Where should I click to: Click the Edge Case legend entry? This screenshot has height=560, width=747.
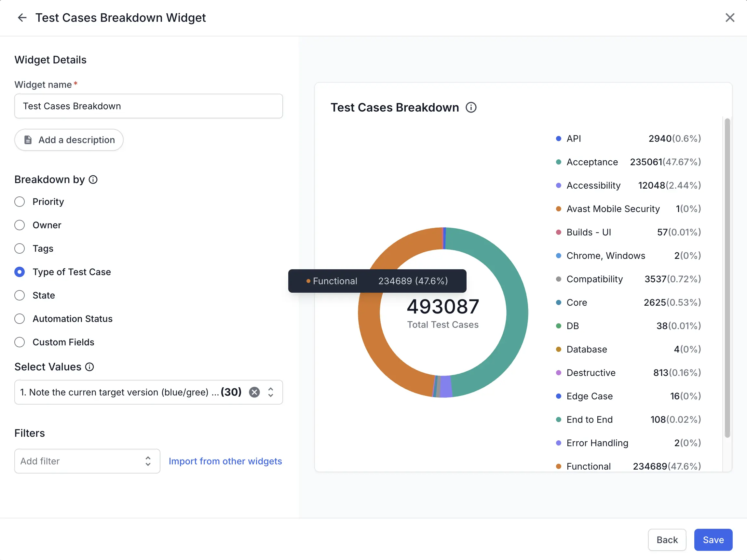pyautogui.click(x=628, y=396)
